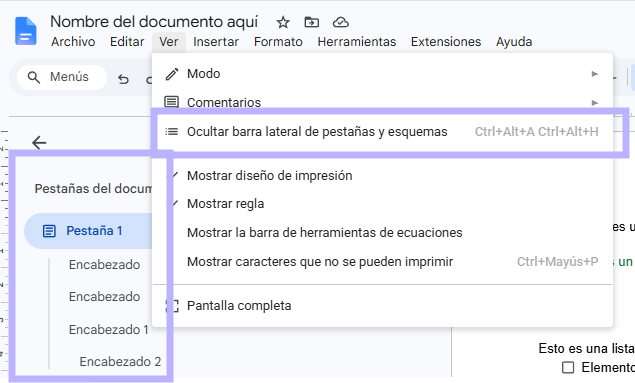Click the Esto es una lista text in the document
The image size is (635, 383).
click(x=586, y=349)
